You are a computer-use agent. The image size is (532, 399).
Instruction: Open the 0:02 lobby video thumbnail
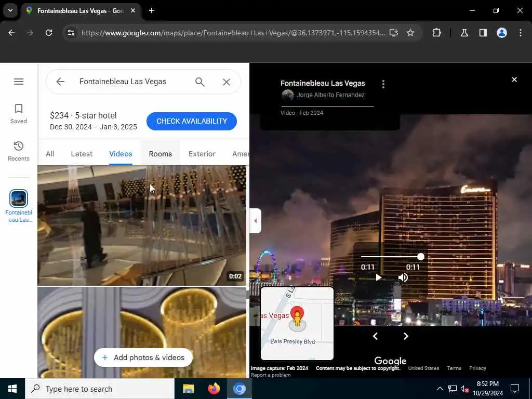coord(142,225)
